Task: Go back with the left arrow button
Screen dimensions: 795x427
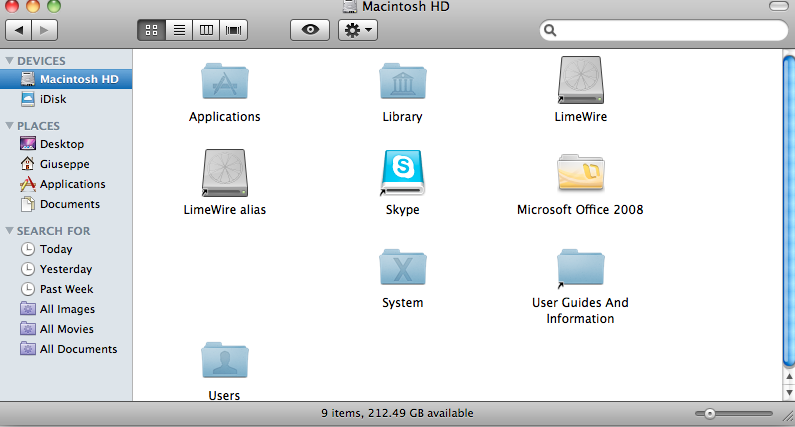Action: click(x=19, y=30)
